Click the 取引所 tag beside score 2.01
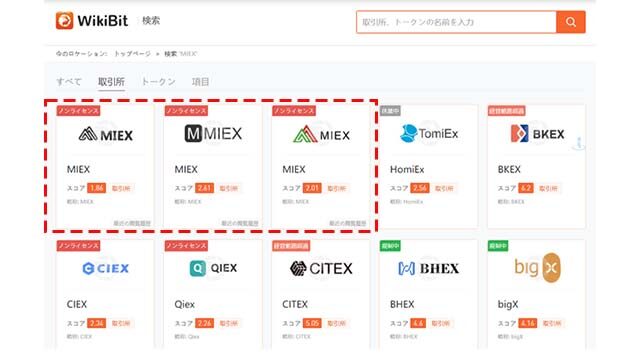The image size is (640, 360). (336, 188)
